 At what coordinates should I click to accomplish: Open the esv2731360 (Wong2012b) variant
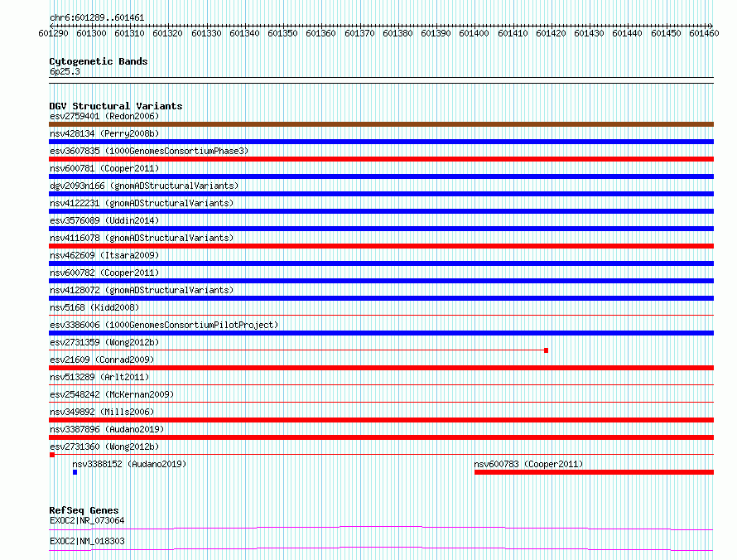pos(104,447)
